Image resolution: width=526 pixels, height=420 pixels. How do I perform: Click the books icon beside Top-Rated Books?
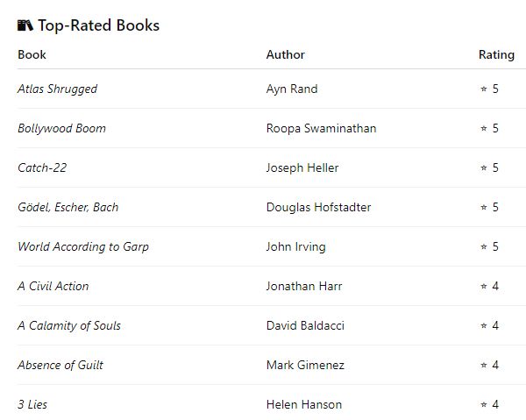[25, 25]
